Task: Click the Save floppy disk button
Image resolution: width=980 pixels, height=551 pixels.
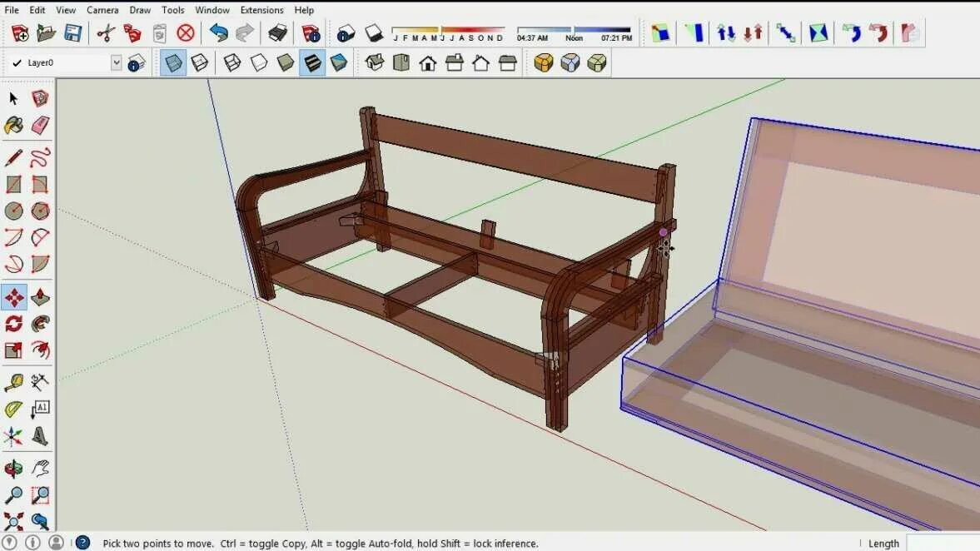Action: pyautogui.click(x=72, y=33)
